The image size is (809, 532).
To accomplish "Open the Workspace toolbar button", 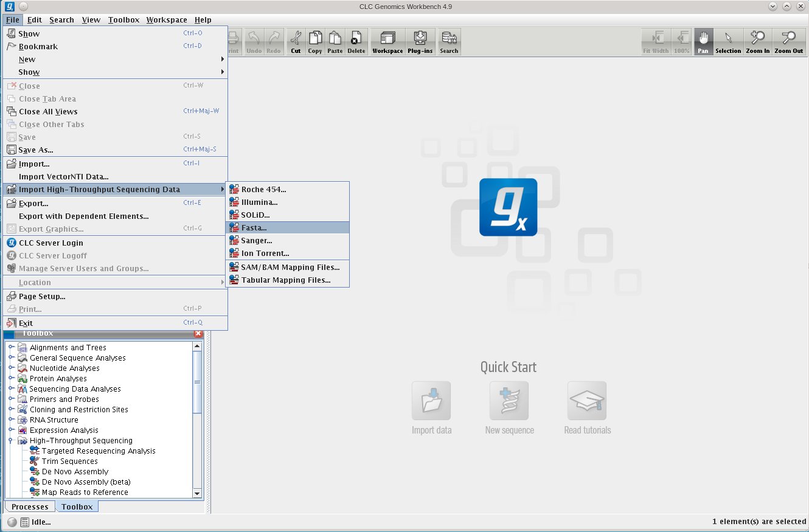I will [387, 42].
